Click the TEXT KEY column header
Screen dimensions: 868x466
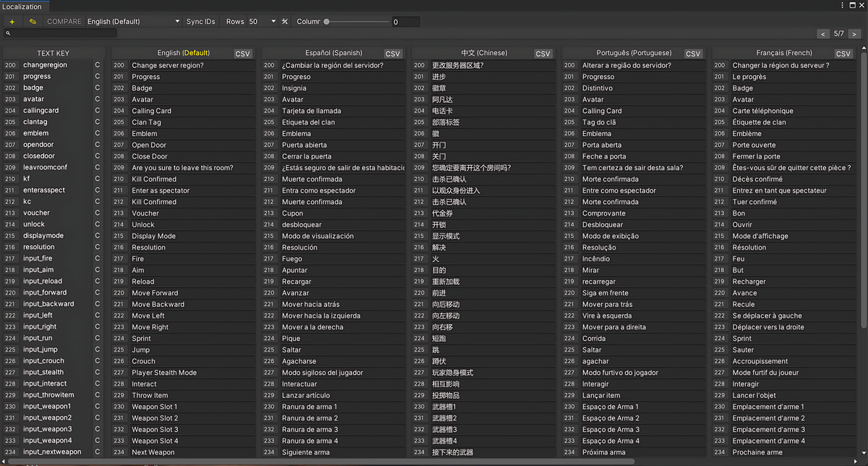pos(54,53)
